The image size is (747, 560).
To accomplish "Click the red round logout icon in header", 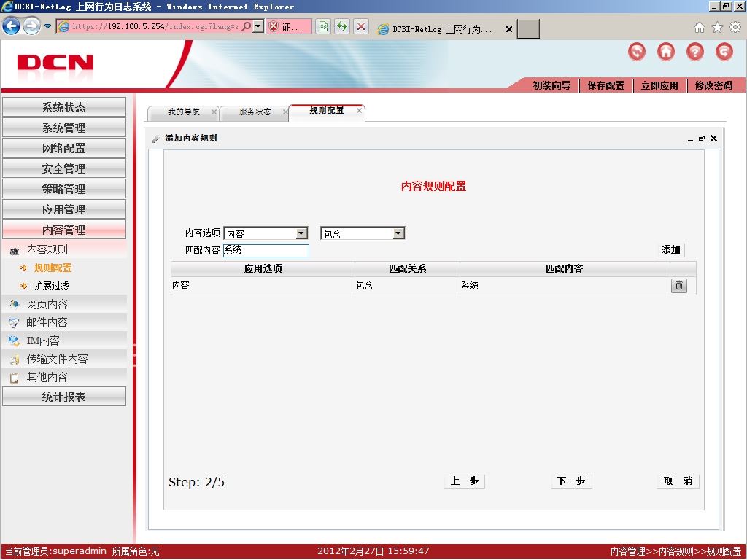I will 724,52.
